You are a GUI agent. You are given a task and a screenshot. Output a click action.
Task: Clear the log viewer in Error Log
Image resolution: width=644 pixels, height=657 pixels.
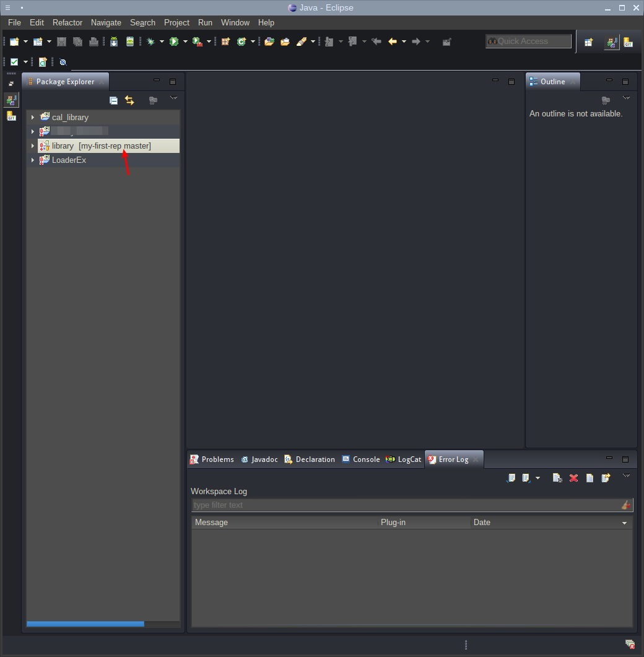[x=557, y=478]
